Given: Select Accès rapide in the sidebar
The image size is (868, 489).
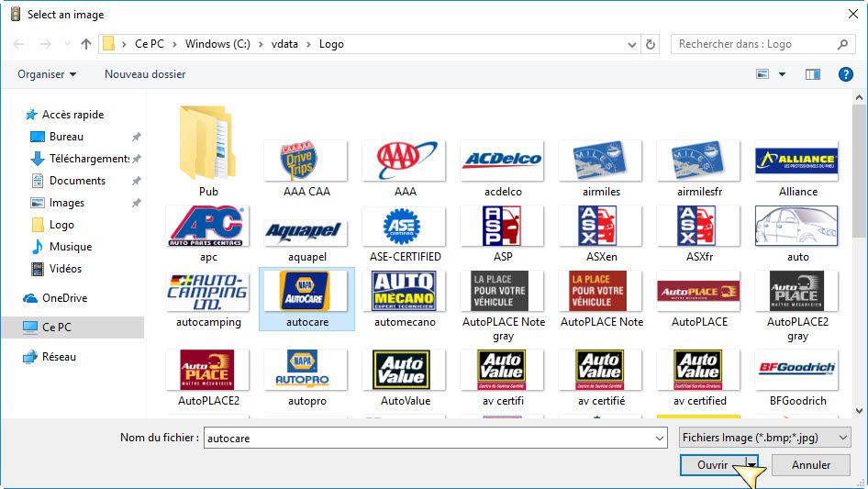Looking at the screenshot, I should tap(73, 115).
